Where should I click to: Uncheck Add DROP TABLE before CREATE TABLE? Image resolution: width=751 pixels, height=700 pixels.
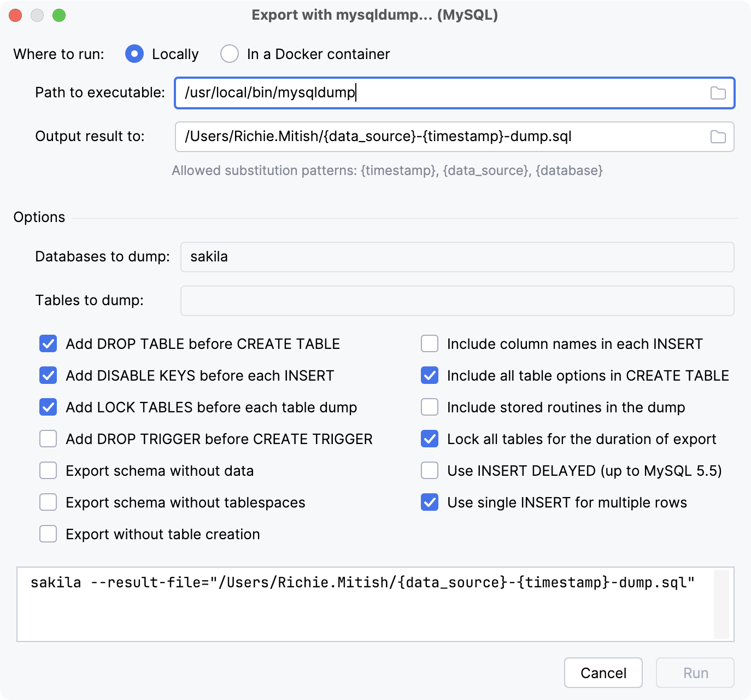click(x=48, y=343)
